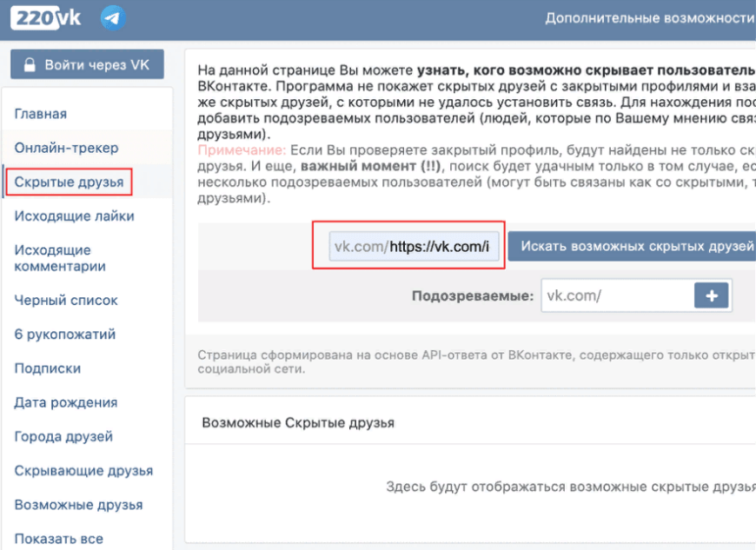The image size is (756, 550).
Task: Go to Подписки section
Action: (x=48, y=368)
